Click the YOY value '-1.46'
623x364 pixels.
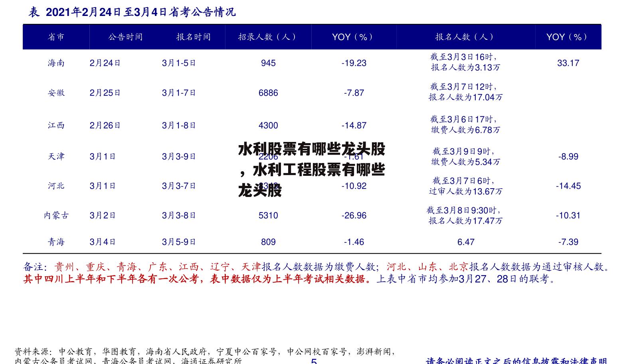354,242
